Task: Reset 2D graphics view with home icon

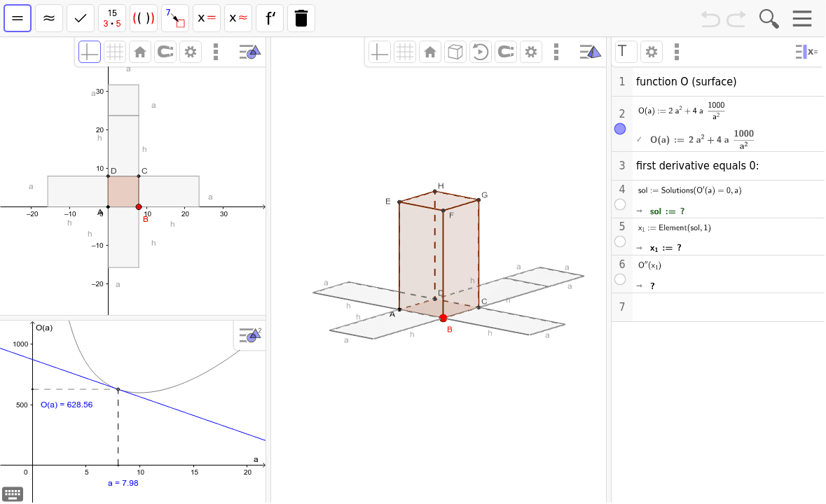Action: click(140, 52)
